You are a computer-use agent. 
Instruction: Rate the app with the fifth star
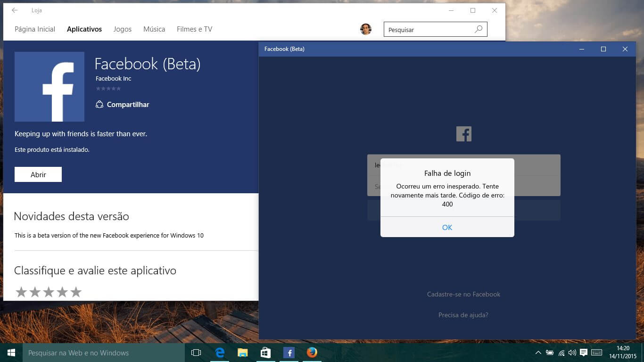tap(76, 292)
